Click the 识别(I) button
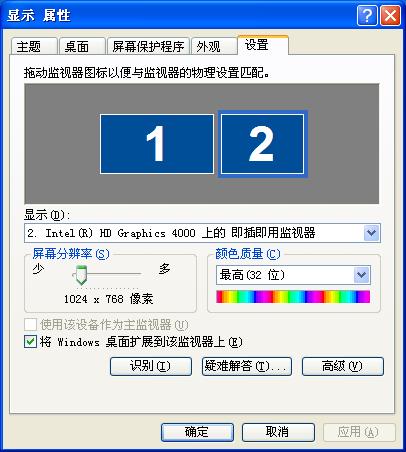The image size is (406, 452). tap(151, 366)
